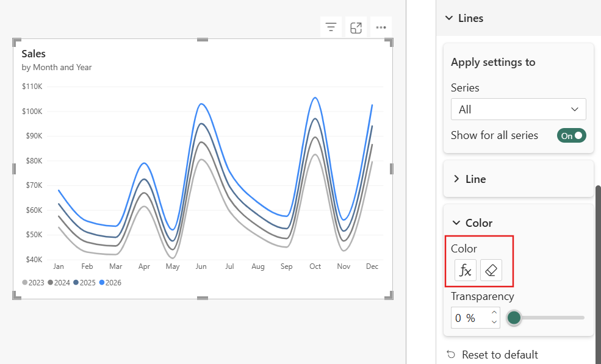Select the 2023 legend item
Viewport: 601px width, 364px height.
click(x=34, y=283)
